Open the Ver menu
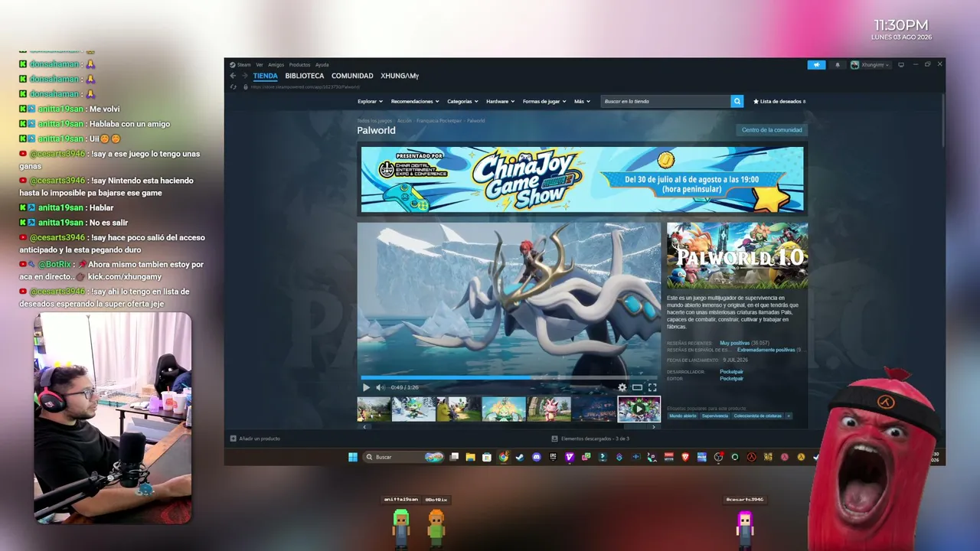This screenshot has height=551, width=980. click(260, 65)
